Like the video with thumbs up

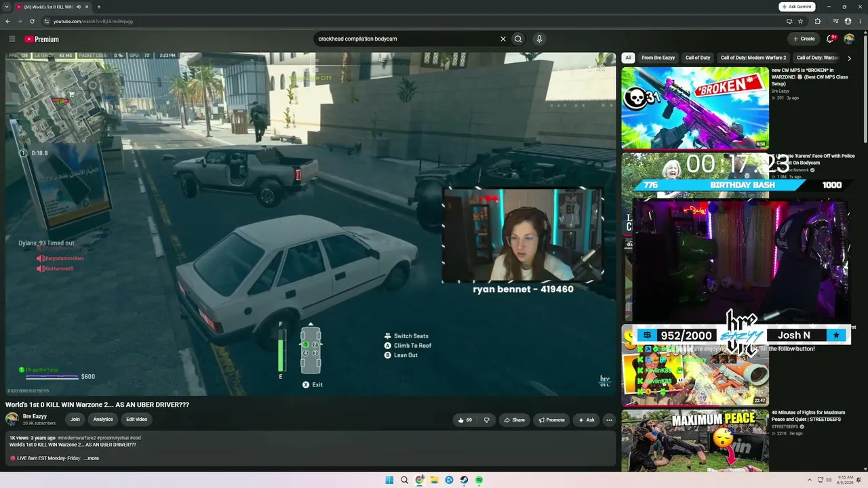(465, 420)
